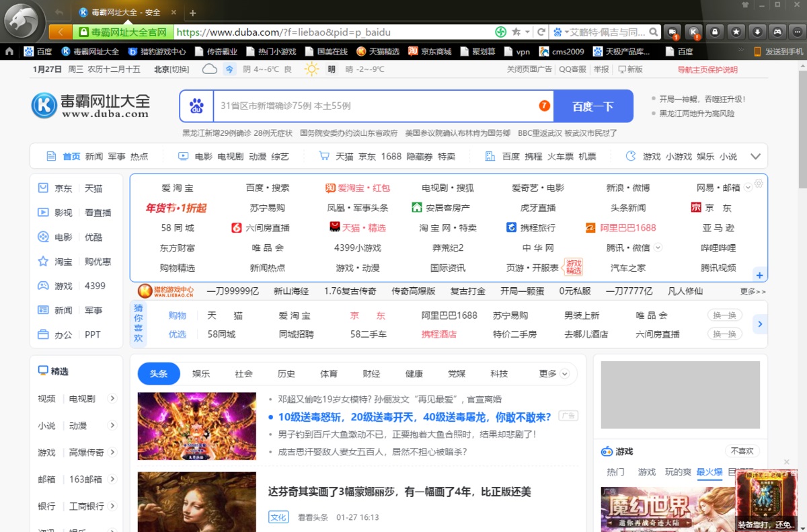This screenshot has height=532, width=807.
Task: Switch city via 北京[切换]
Action: [x=170, y=69]
